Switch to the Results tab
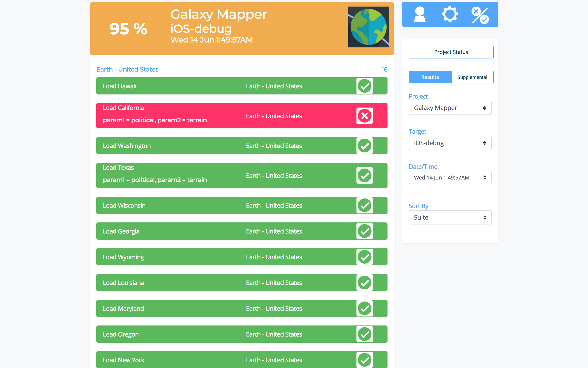588x368 pixels. (430, 77)
